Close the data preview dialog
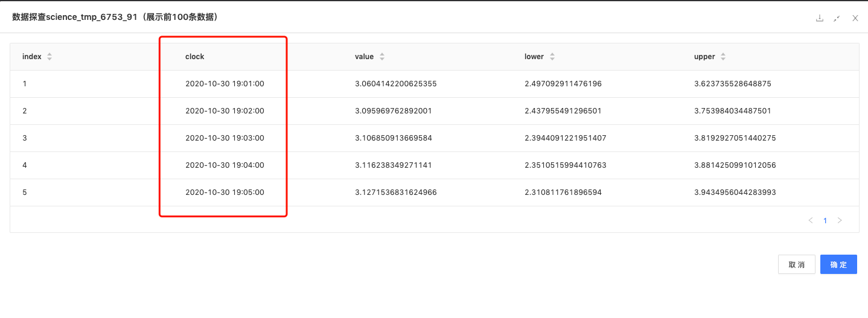The image size is (868, 318). [x=855, y=18]
